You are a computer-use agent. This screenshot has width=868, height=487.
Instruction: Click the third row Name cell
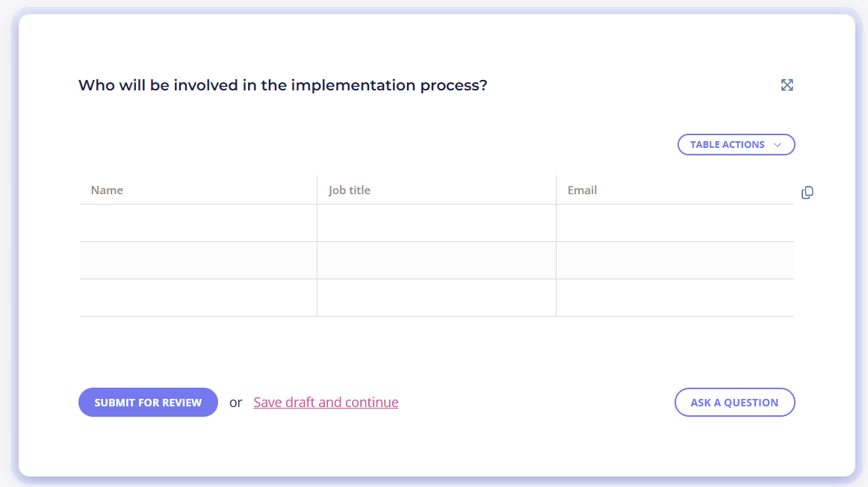pos(198,298)
